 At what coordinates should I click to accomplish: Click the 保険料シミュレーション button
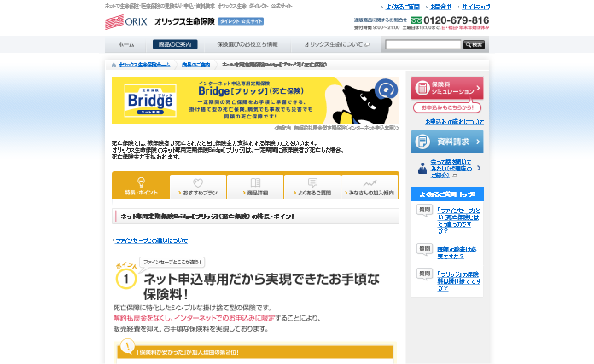447,88
